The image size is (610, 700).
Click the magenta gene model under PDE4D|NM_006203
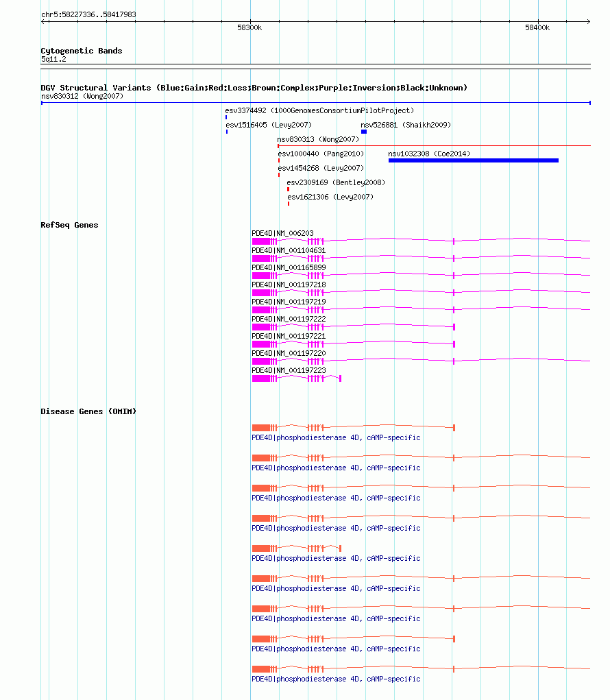421,241
